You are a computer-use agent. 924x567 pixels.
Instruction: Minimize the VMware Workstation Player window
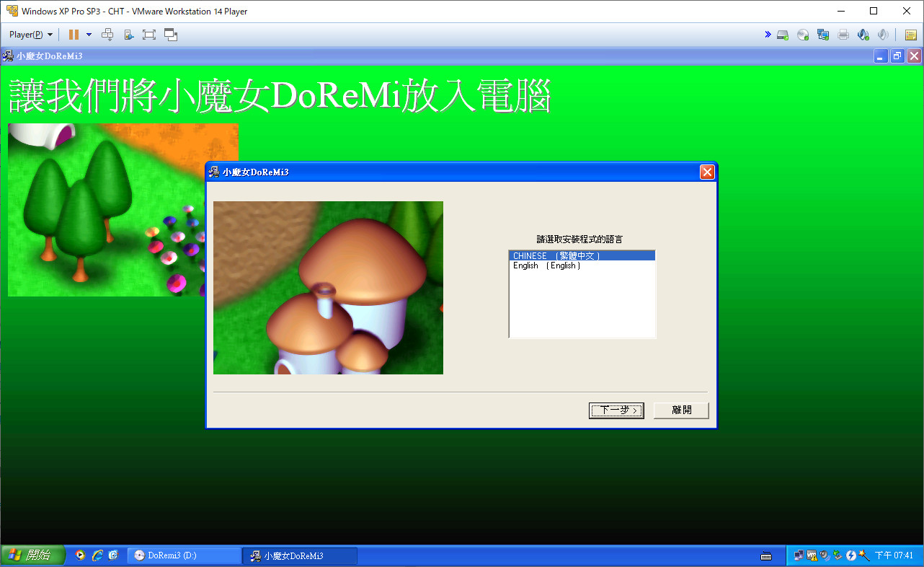(x=840, y=11)
